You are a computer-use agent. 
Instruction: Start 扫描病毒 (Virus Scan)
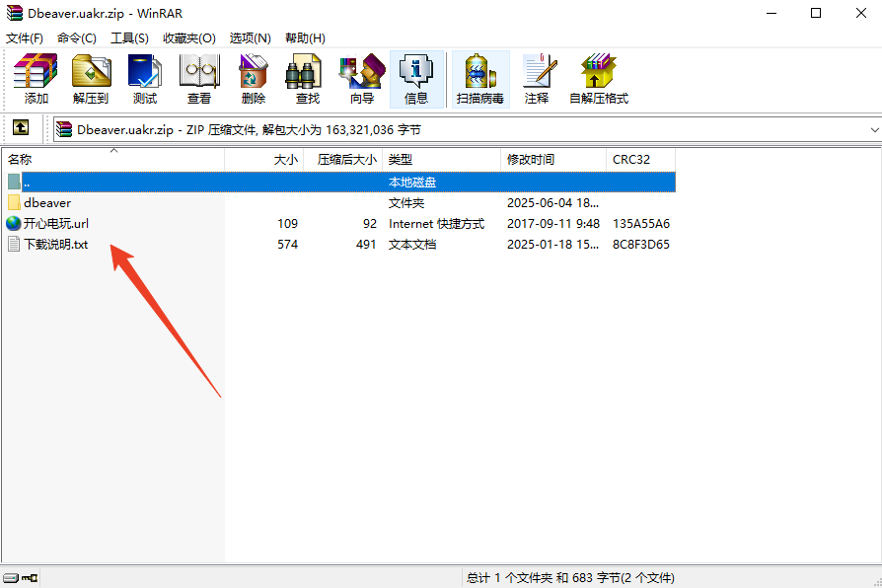point(480,79)
